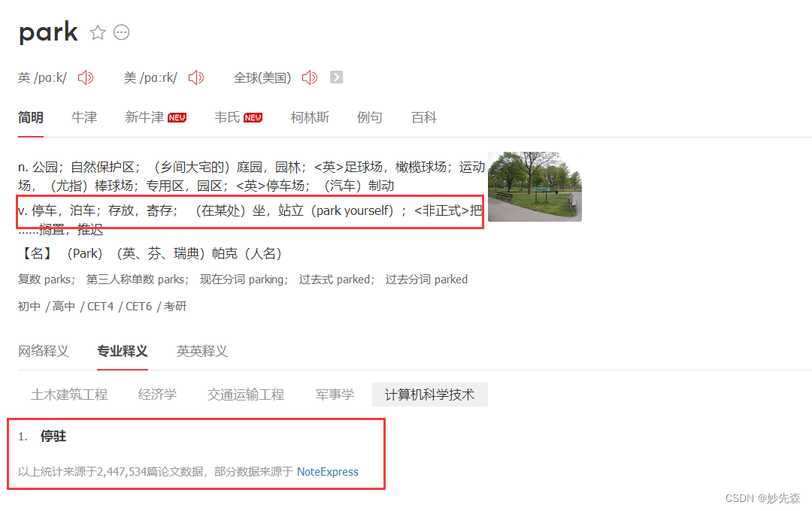Choose the 土木建筑工程 category
The image size is (812, 511).
click(x=69, y=395)
